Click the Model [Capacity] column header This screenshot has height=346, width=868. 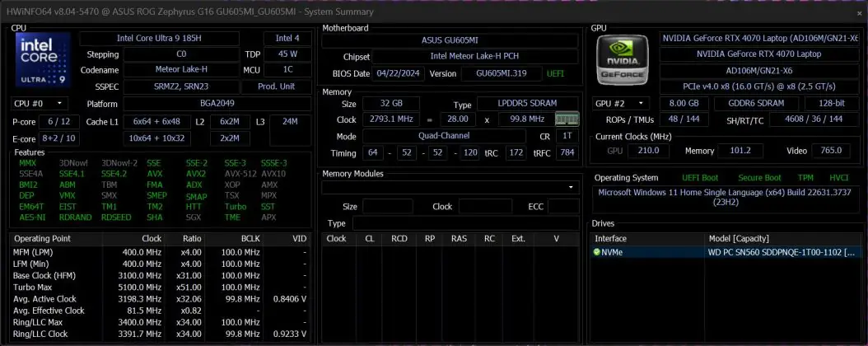tap(784, 239)
